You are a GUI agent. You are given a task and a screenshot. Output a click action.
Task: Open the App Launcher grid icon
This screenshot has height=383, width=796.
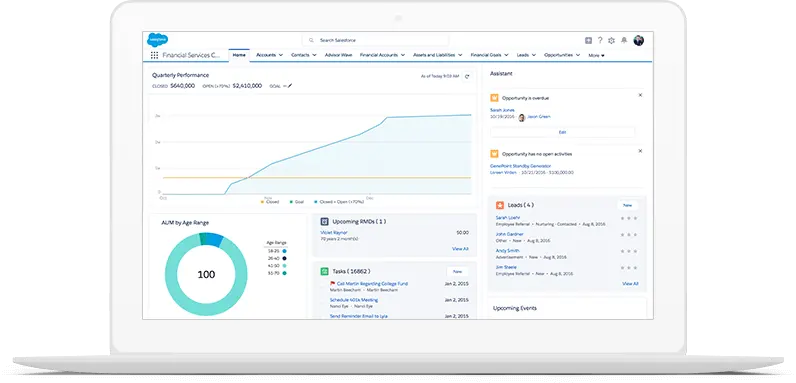point(154,55)
